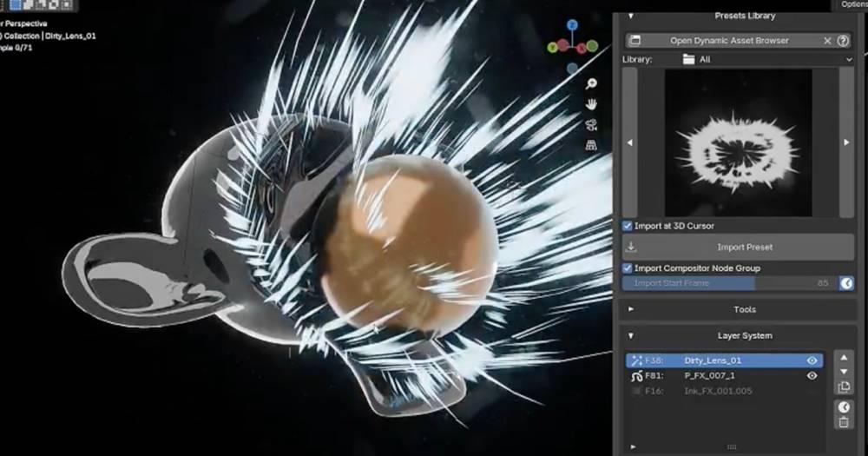868x456 pixels.
Task: Show previous preset with left arrow
Action: tap(629, 142)
